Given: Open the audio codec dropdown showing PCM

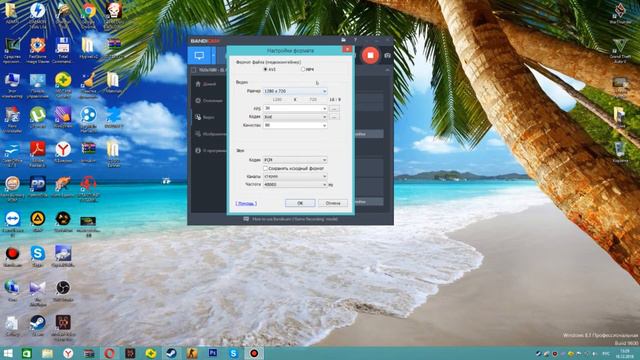Looking at the screenshot, I should [295, 160].
